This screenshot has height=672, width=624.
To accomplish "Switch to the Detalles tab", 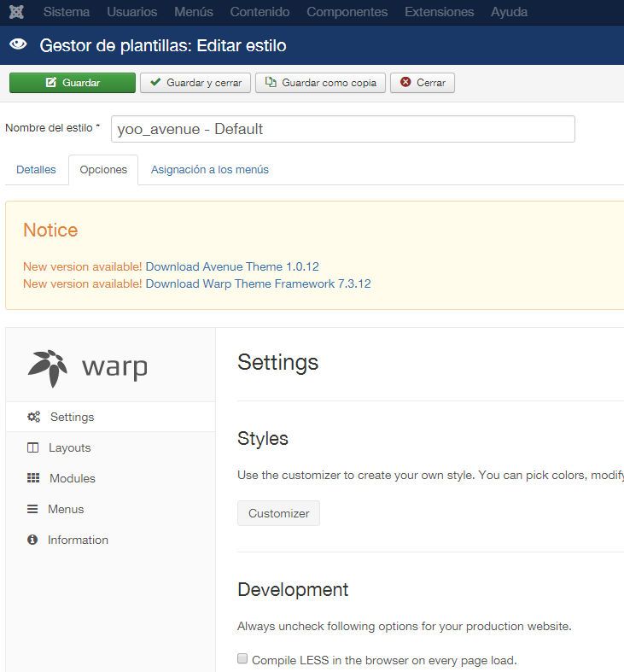I will pos(36,170).
